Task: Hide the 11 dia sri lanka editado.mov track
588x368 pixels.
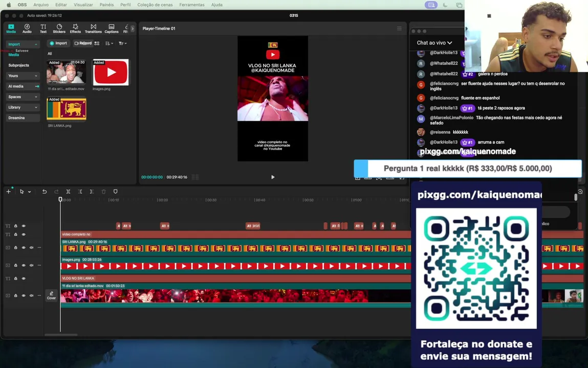Action: [x=23, y=295]
